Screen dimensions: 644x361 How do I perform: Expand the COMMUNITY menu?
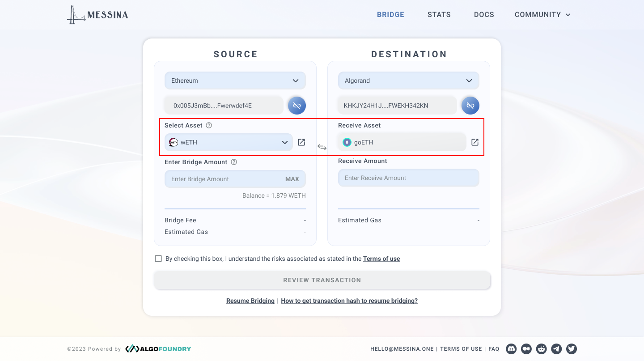[542, 15]
